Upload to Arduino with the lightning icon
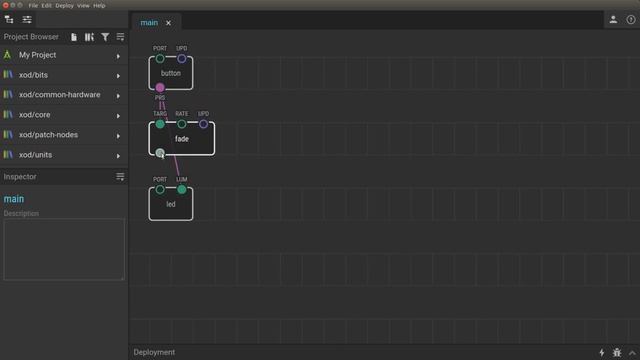 click(602, 352)
